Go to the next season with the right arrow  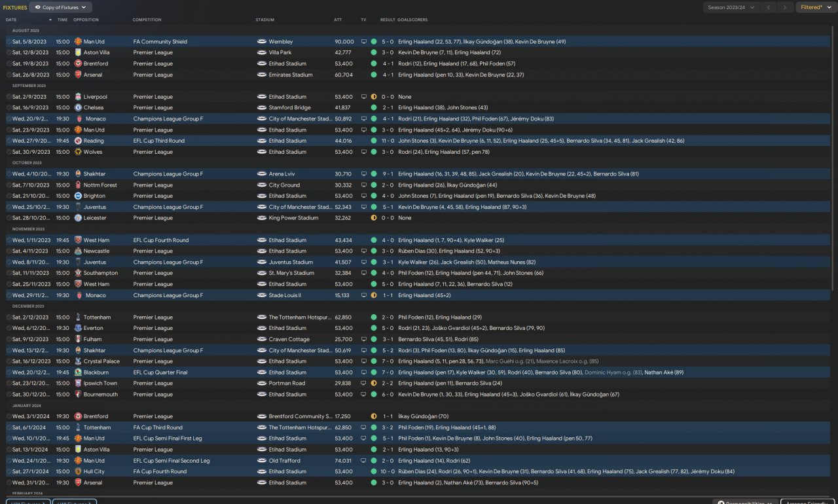(x=786, y=8)
